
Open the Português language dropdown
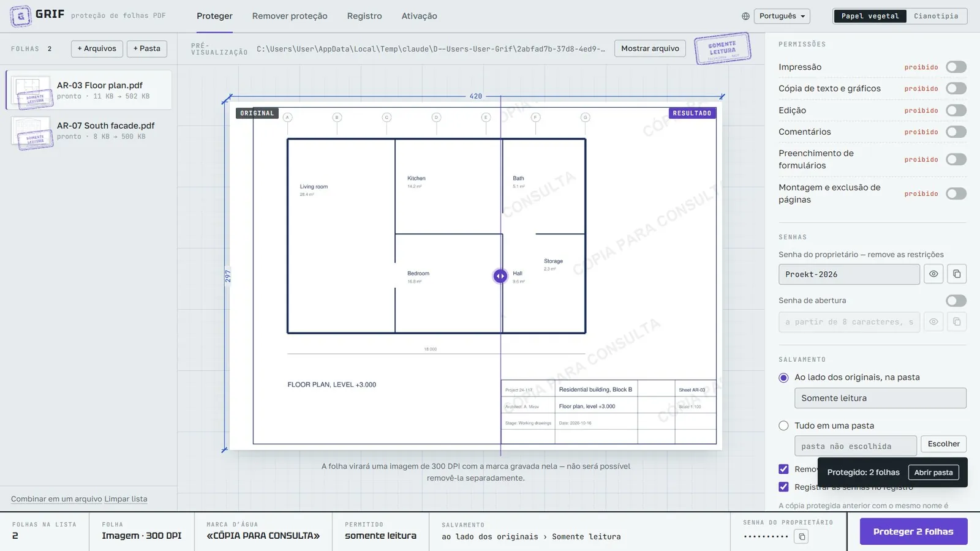pos(782,16)
